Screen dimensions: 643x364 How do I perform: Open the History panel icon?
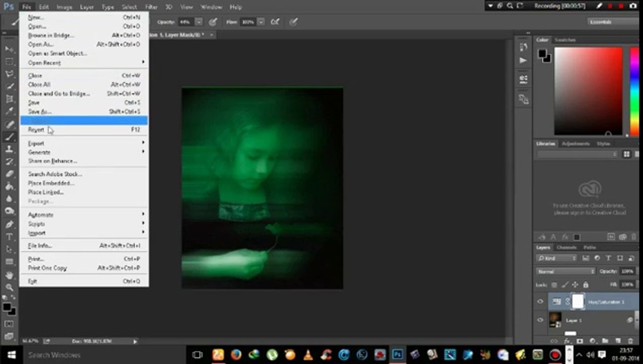pos(523,47)
